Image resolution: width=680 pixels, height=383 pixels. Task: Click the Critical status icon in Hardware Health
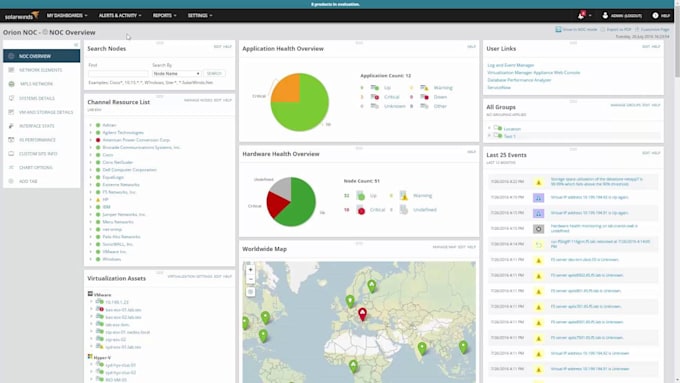pos(360,210)
